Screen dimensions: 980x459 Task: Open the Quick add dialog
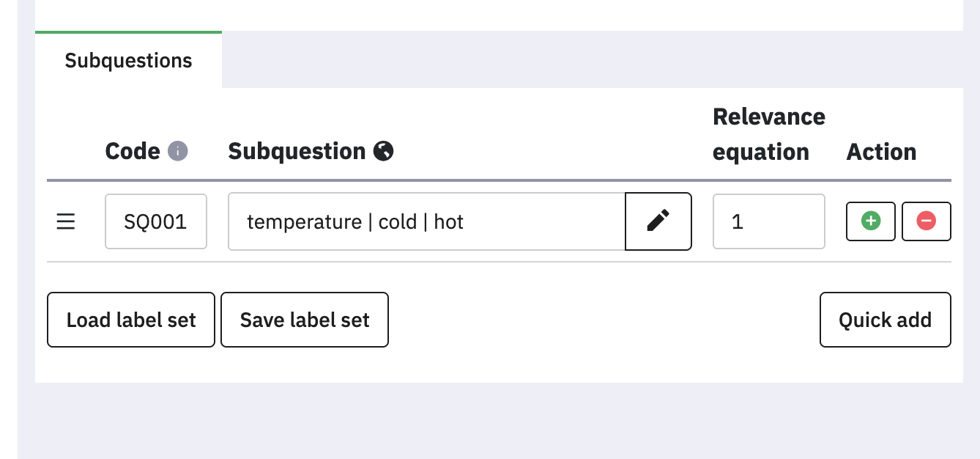click(x=885, y=320)
